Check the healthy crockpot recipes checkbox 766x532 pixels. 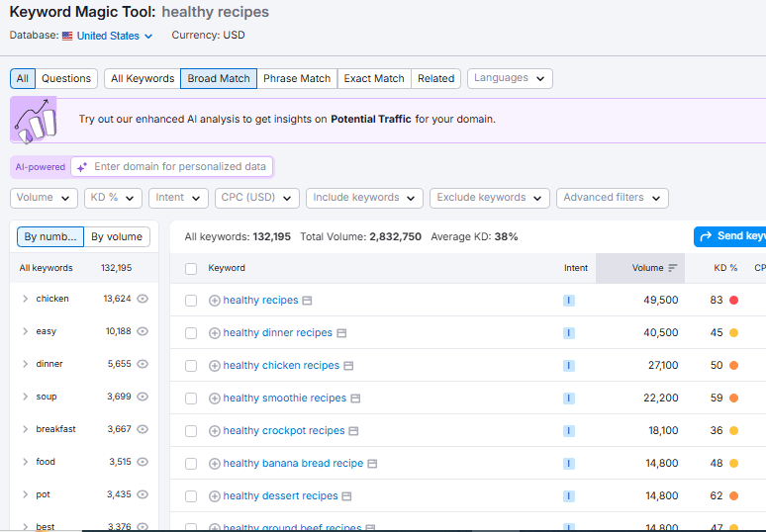(x=191, y=431)
